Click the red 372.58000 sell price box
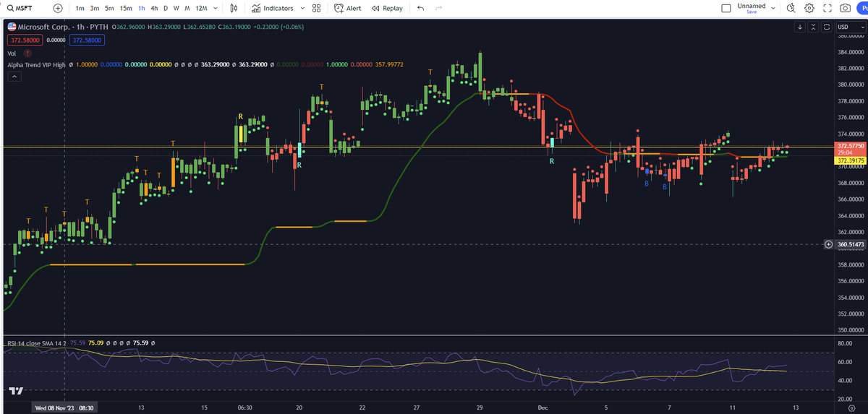The width and height of the screenshot is (868, 414). click(25, 40)
